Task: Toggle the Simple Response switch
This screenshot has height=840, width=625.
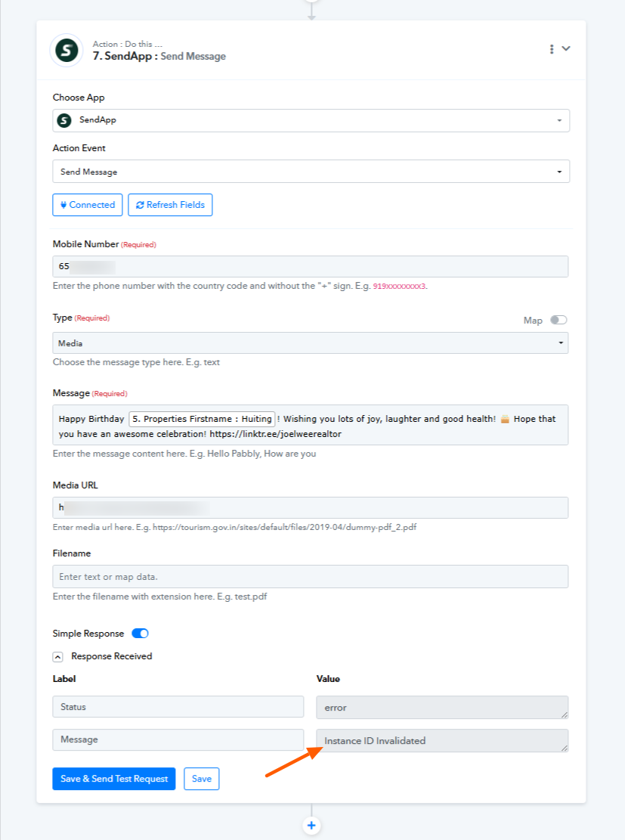Action: (141, 634)
